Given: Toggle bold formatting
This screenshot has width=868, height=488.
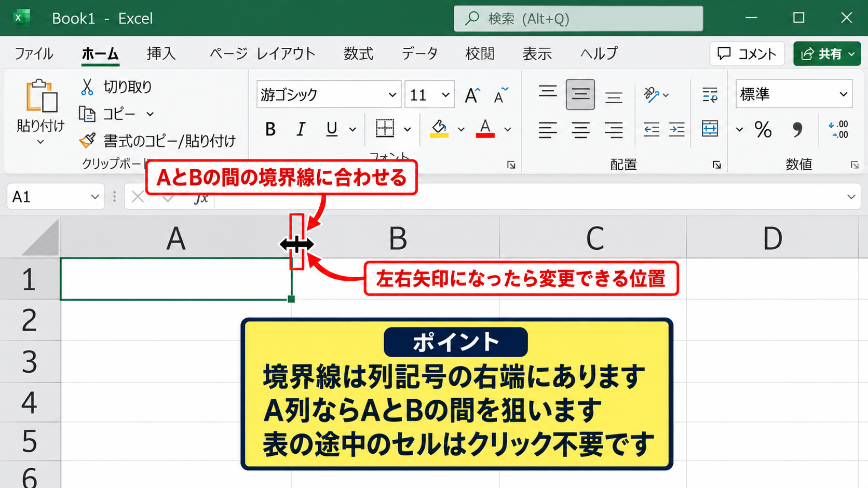Looking at the screenshot, I should tap(270, 129).
